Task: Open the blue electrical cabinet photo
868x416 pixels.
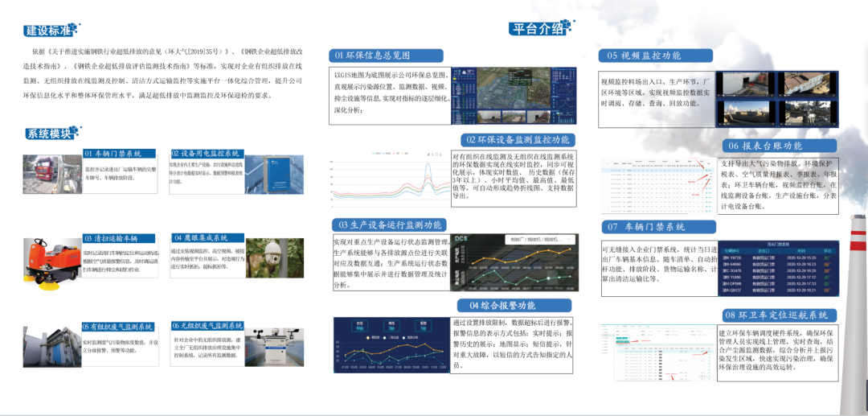Action: [x=274, y=174]
